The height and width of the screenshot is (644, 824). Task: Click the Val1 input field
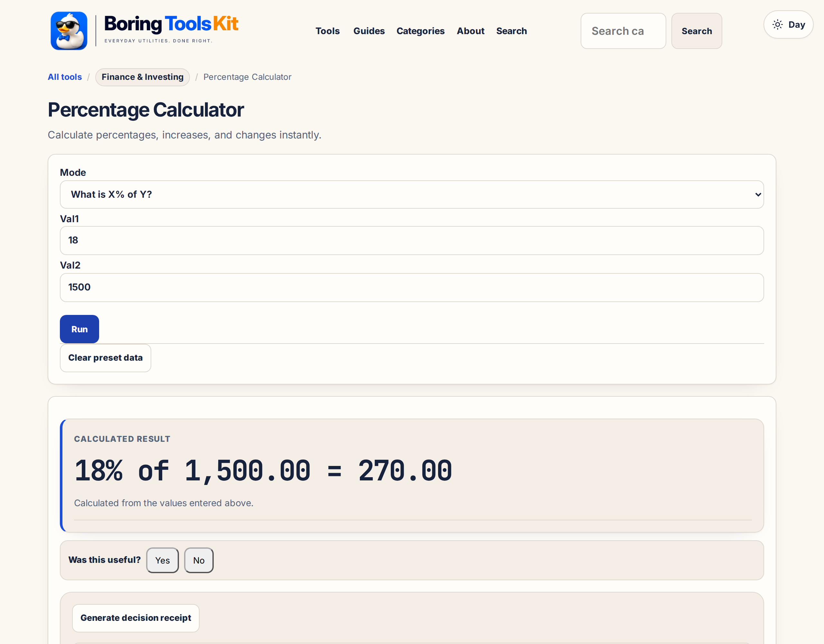[412, 241]
